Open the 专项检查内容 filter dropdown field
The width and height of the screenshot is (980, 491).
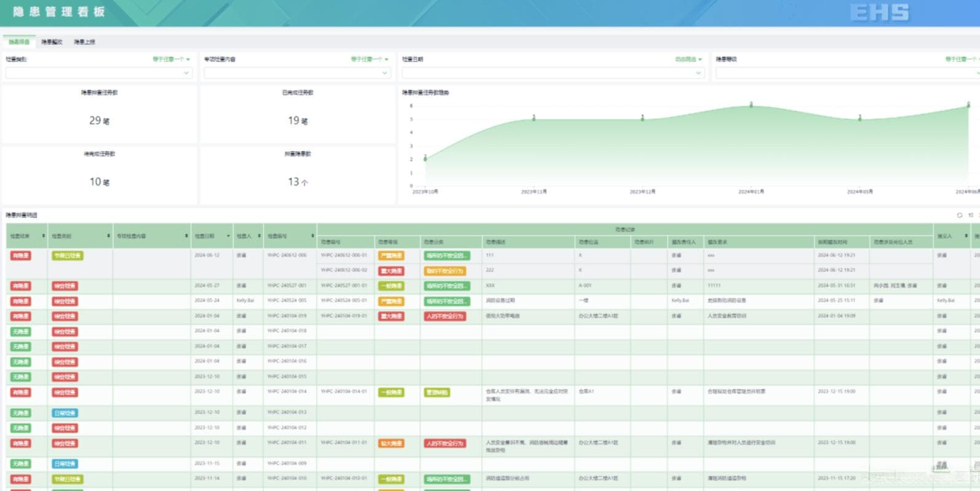[298, 73]
